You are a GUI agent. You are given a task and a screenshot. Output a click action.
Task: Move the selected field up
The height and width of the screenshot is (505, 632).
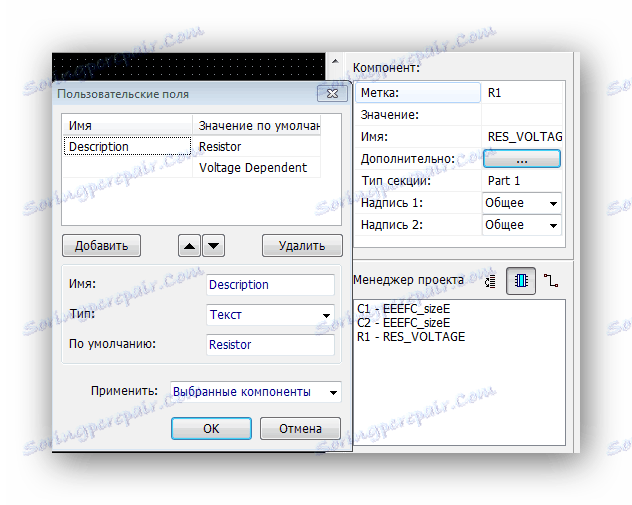pos(189,246)
